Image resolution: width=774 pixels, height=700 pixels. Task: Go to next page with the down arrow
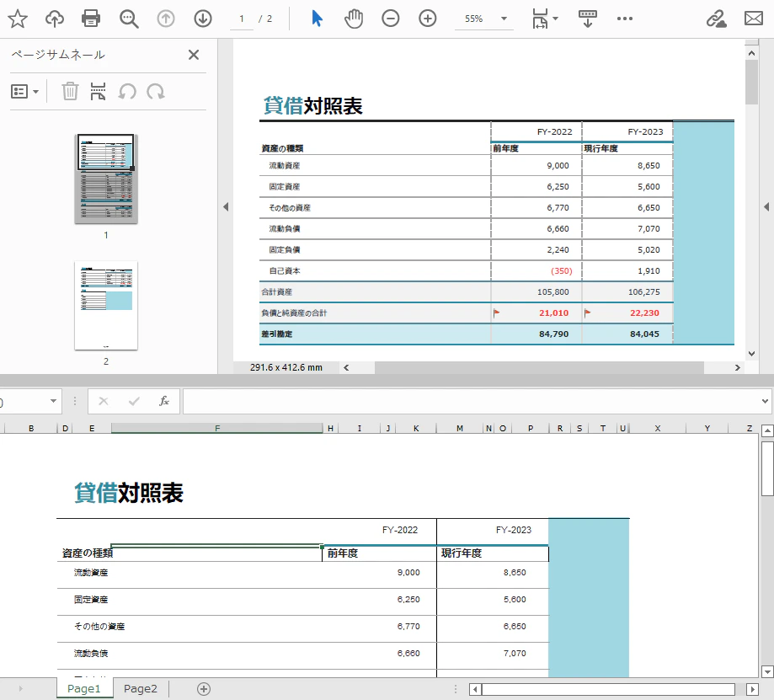tap(202, 18)
